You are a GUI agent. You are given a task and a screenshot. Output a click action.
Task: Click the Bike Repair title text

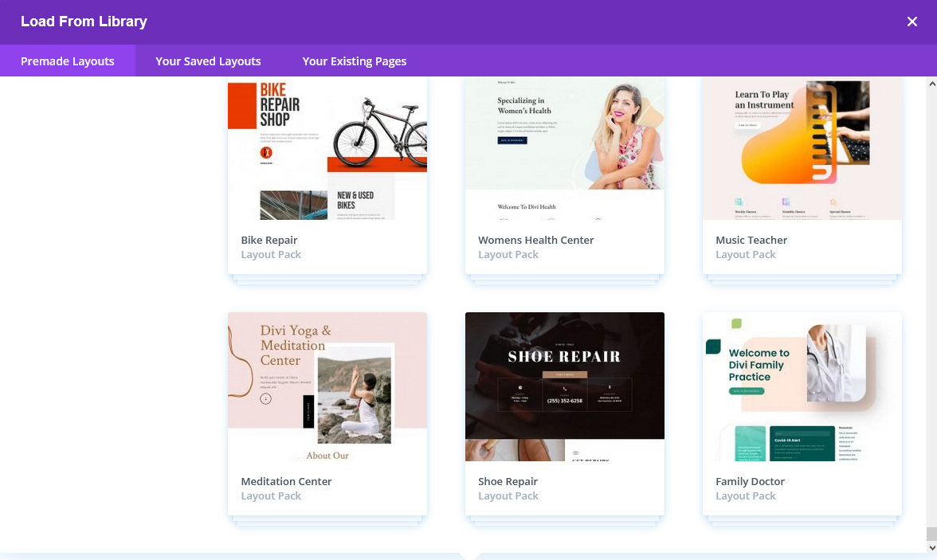[x=269, y=240]
